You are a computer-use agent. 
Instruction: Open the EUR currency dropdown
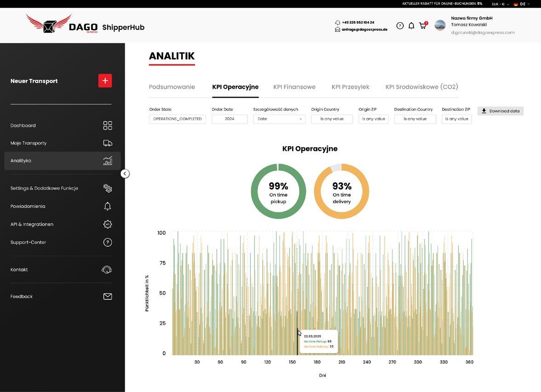pos(501,4)
